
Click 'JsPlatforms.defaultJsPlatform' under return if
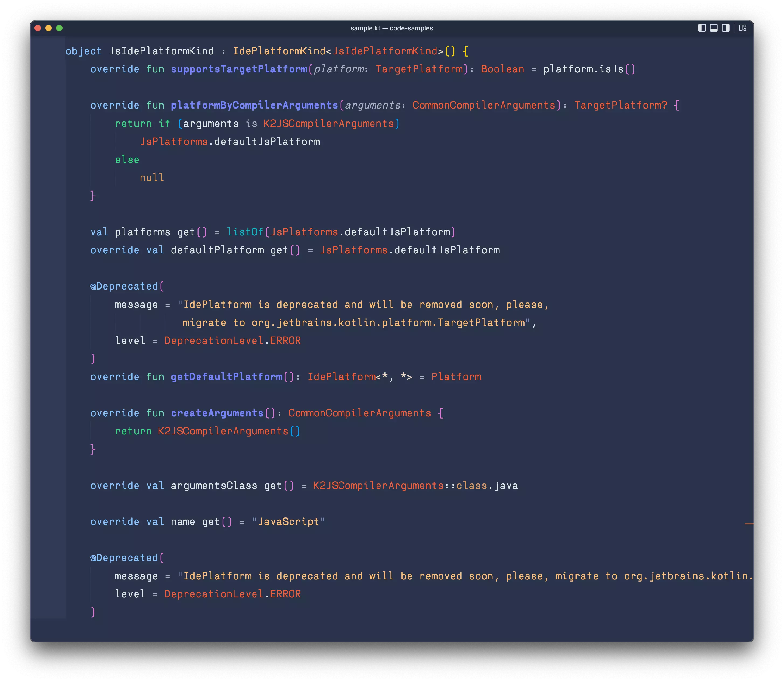230,141
